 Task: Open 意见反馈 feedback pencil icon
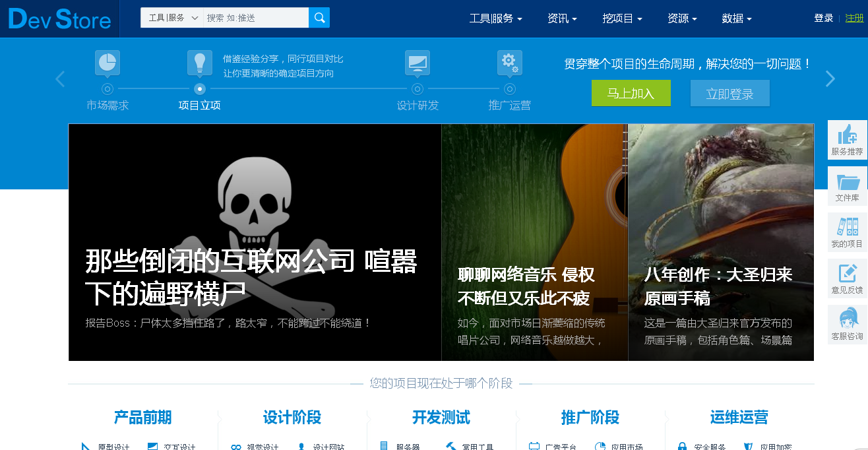point(848,278)
